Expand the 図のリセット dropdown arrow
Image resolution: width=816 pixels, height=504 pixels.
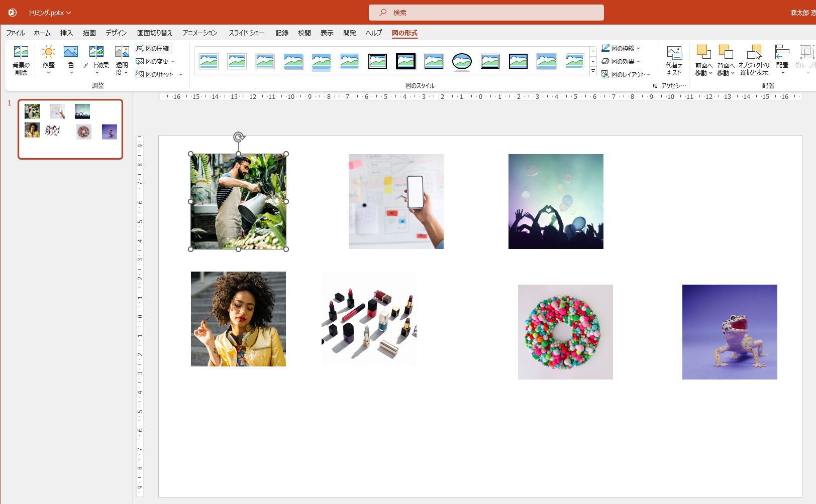pos(180,74)
